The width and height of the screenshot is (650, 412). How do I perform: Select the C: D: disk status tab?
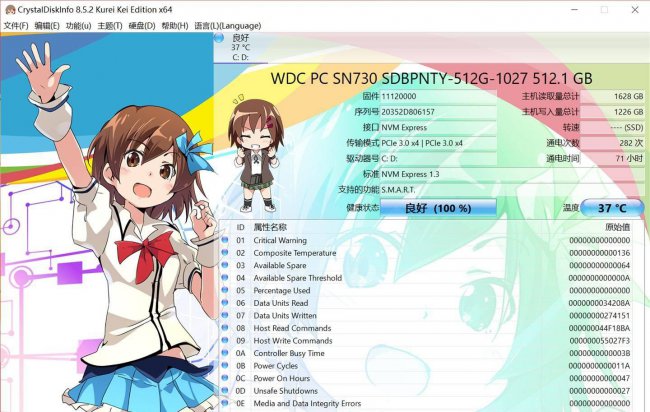click(x=240, y=48)
